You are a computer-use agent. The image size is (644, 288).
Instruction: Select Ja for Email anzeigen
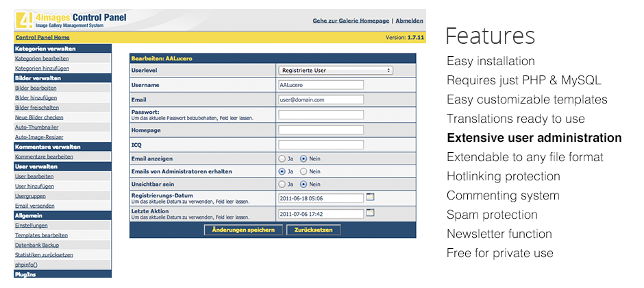pos(282,158)
